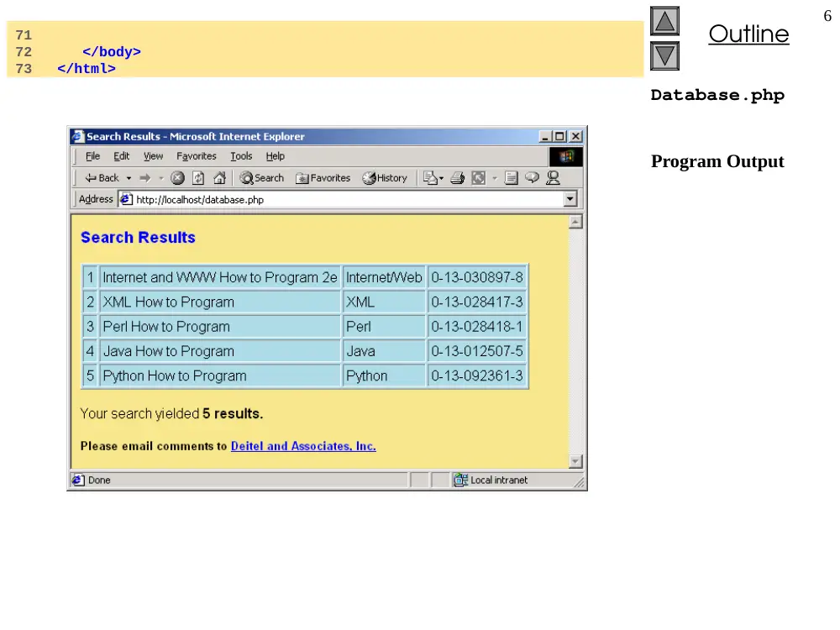Select Internet and WWW How to Program 2e cell
Viewport: 840px width, 630px height.
pyautogui.click(x=219, y=277)
